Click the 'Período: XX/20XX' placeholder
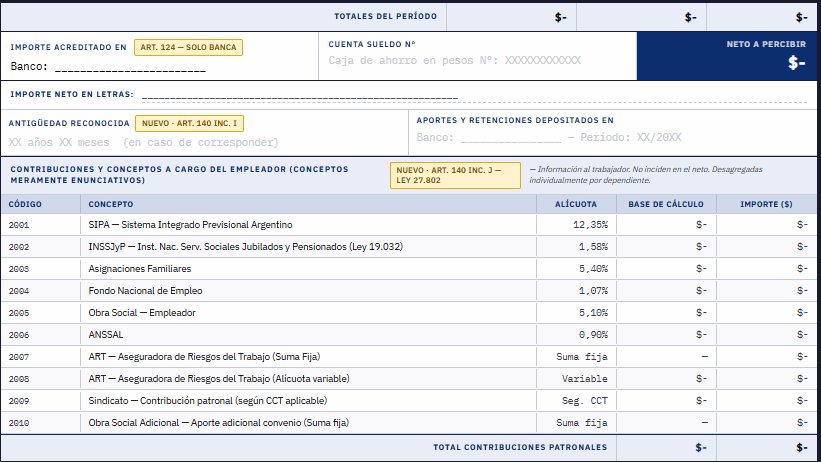 pos(630,137)
